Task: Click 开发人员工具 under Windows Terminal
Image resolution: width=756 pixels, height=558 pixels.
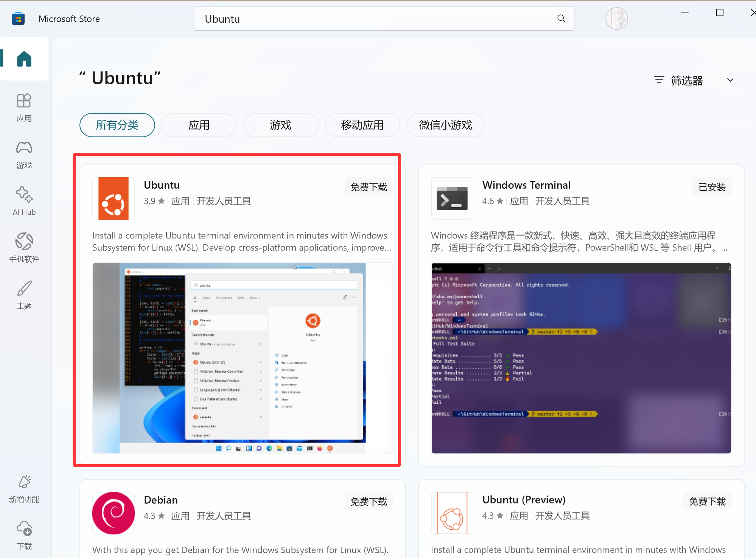Action: (562, 201)
